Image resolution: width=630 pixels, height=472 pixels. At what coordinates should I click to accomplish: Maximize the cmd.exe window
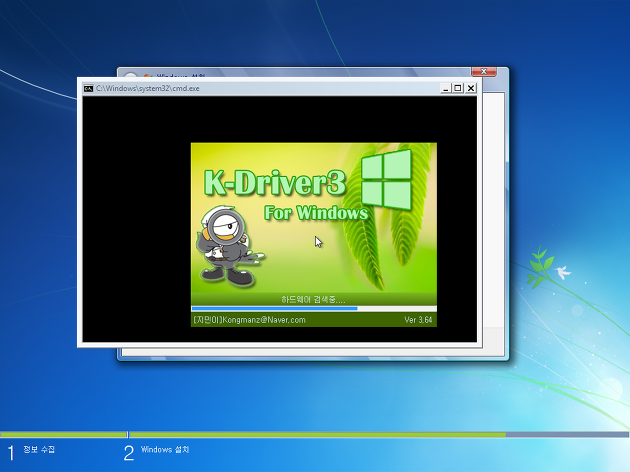coord(458,88)
